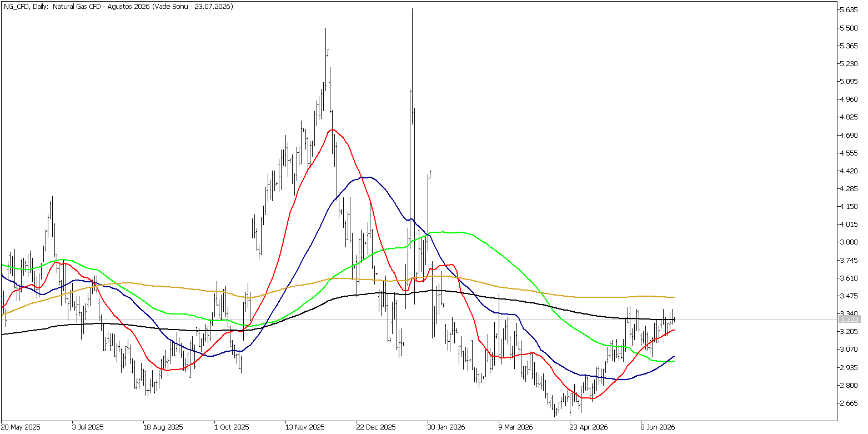This screenshot has width=868, height=434.
Task: Pick the 9 Mar 2026 time axis label
Action: (516, 428)
